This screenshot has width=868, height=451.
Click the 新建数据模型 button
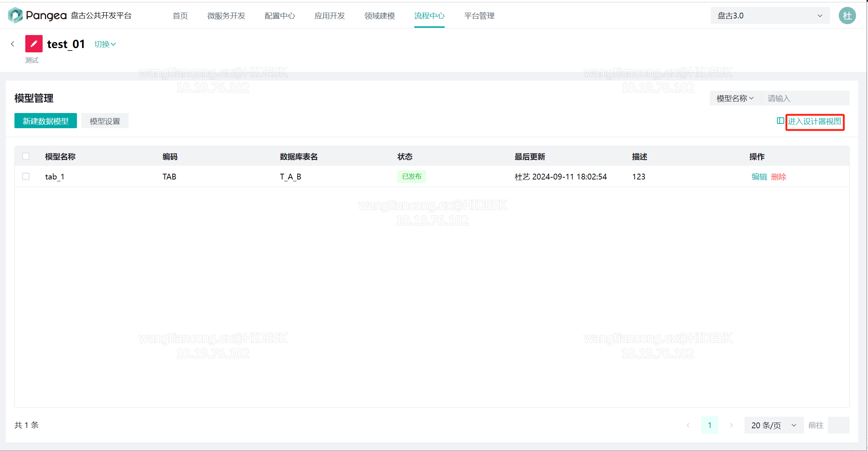tap(46, 121)
